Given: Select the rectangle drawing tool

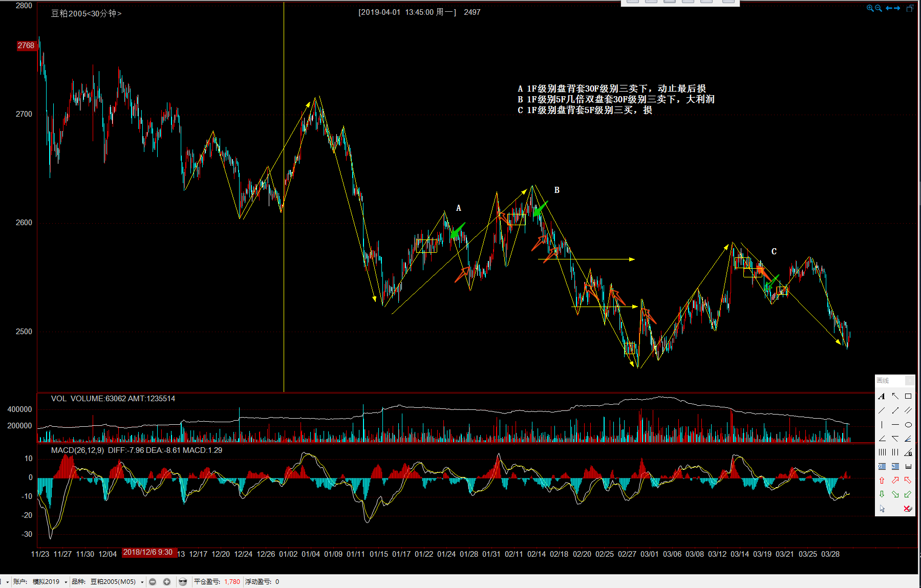Looking at the screenshot, I should [908, 396].
